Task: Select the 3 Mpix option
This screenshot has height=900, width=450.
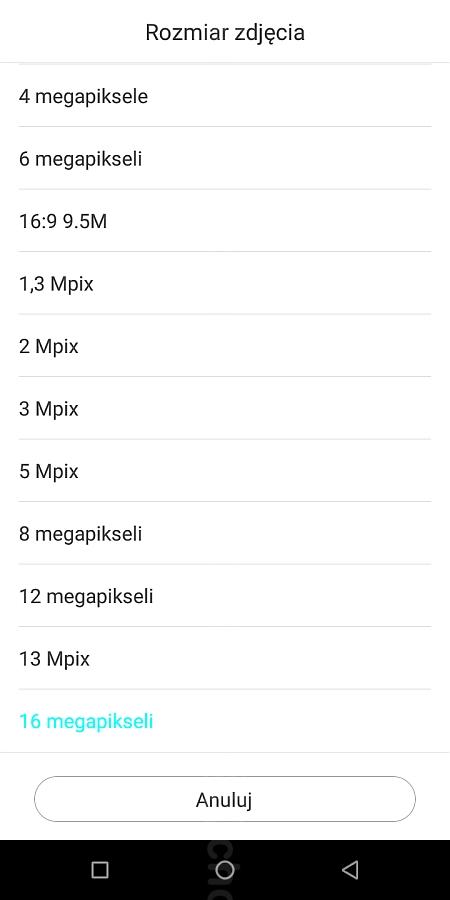Action: coord(225,409)
